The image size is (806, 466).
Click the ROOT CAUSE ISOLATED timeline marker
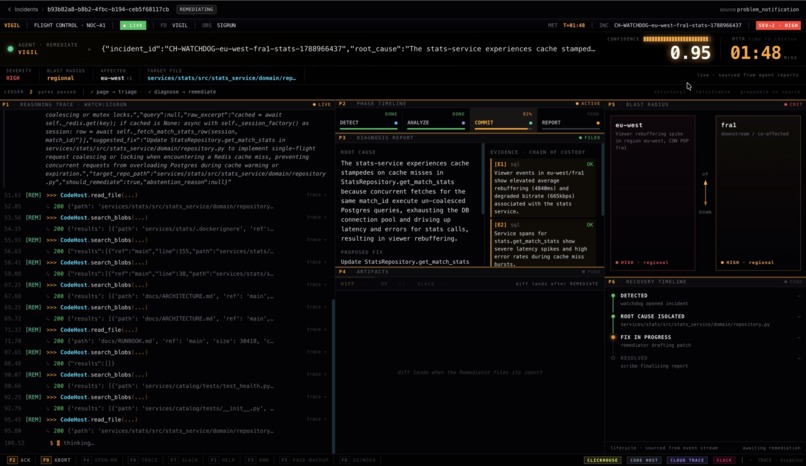click(x=613, y=316)
